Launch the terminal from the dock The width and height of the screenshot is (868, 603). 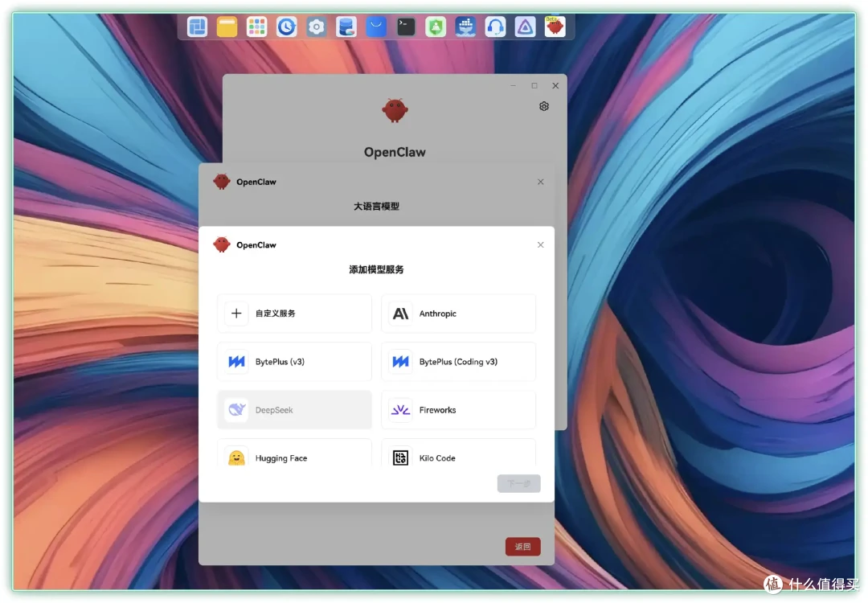(406, 27)
